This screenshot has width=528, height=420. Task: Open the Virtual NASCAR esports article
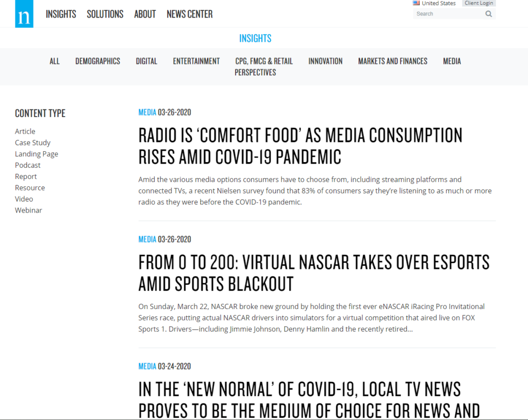click(x=314, y=273)
